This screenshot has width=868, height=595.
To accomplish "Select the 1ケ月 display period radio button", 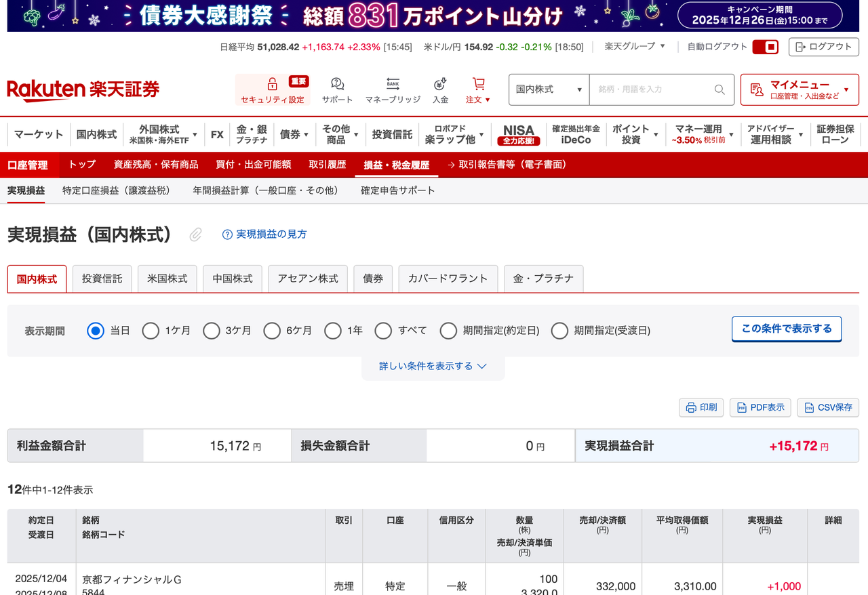I will point(150,331).
